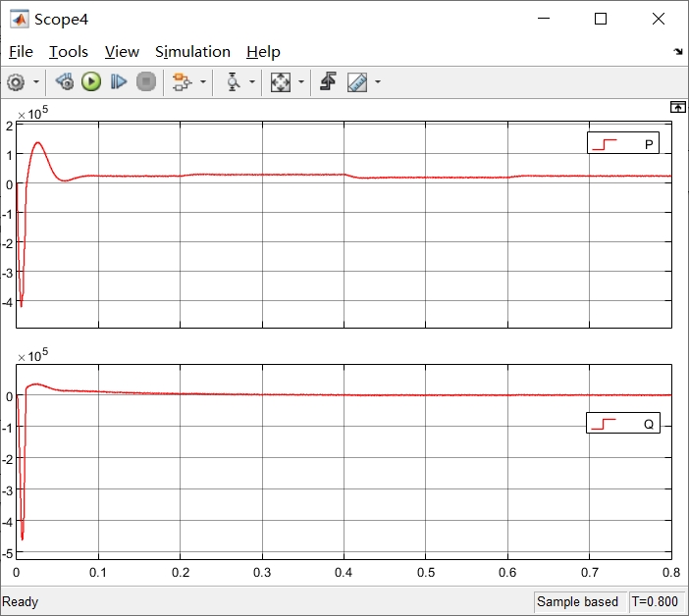Highlight the Simulink block icon

coord(182,82)
